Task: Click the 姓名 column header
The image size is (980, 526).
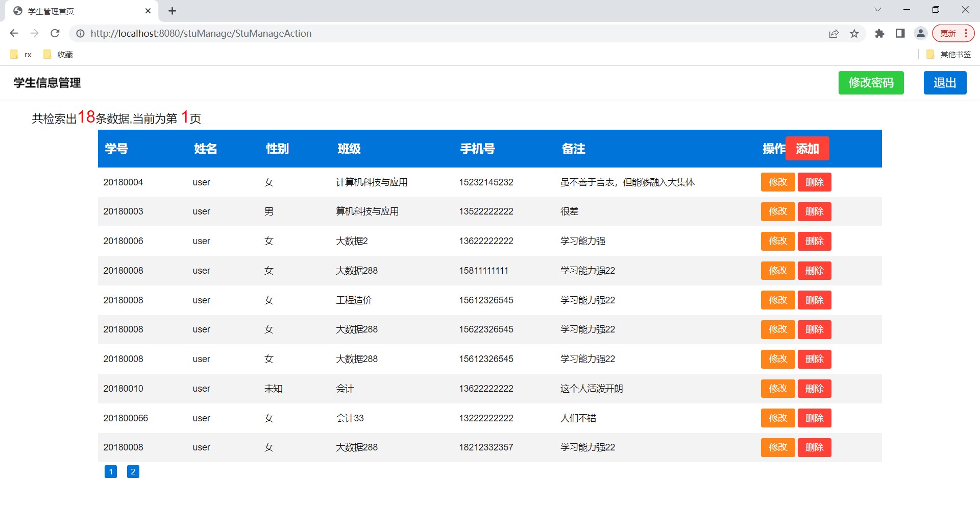Action: coord(206,149)
